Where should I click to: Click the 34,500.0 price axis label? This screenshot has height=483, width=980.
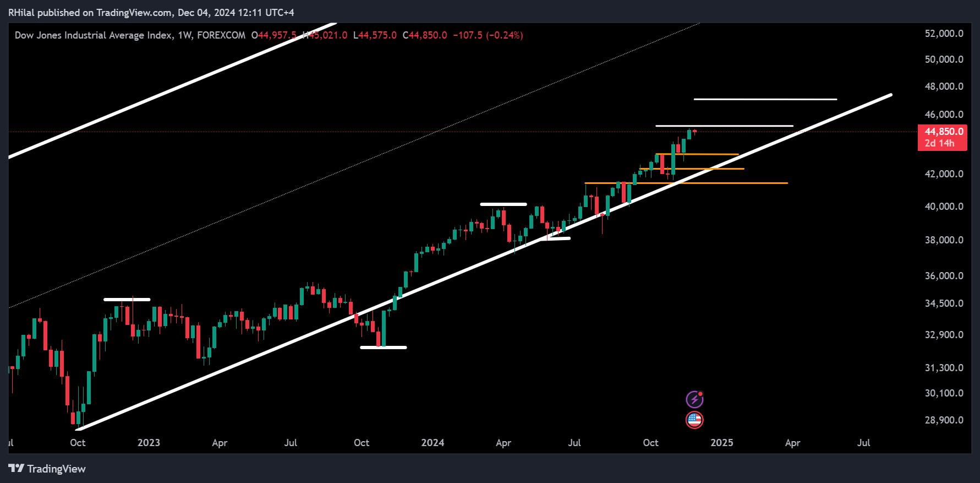pos(944,303)
